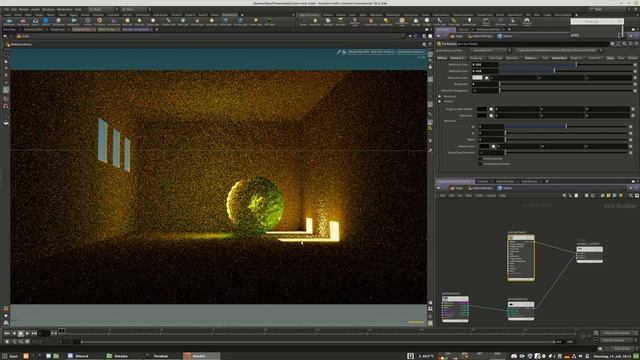Click the Spot Light shelf tool
Viewport: 640px width, 360px height.
tap(328, 21)
